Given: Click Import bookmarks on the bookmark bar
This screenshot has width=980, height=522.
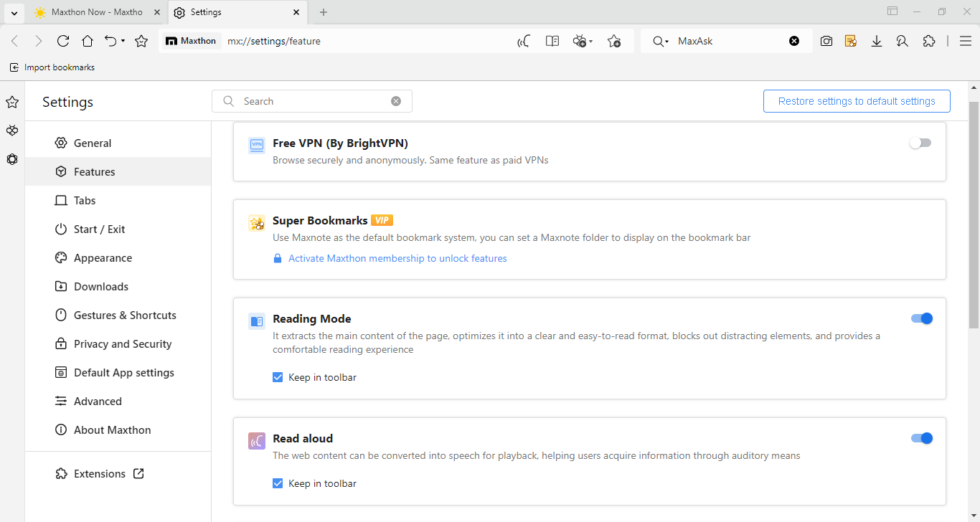Looking at the screenshot, I should coord(52,67).
